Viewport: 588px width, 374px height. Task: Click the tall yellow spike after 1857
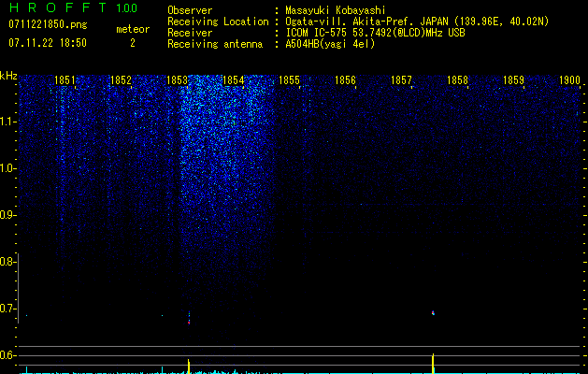point(433,364)
